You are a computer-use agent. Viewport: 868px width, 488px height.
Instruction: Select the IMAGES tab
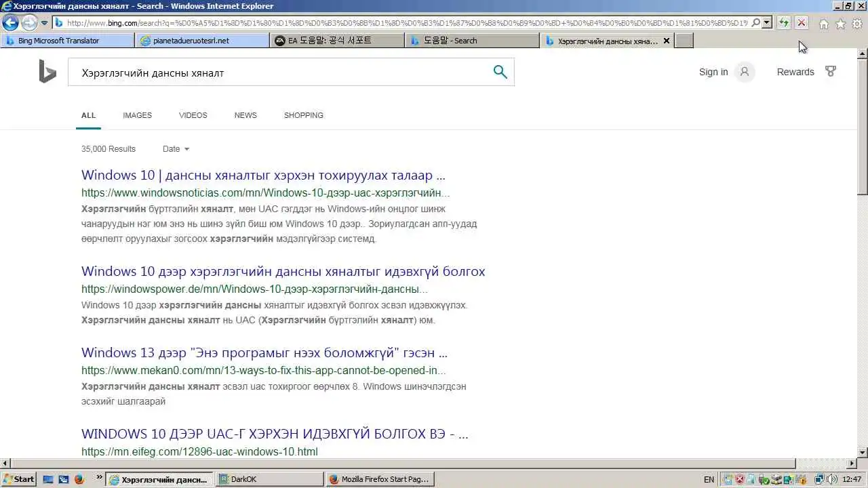tap(138, 115)
